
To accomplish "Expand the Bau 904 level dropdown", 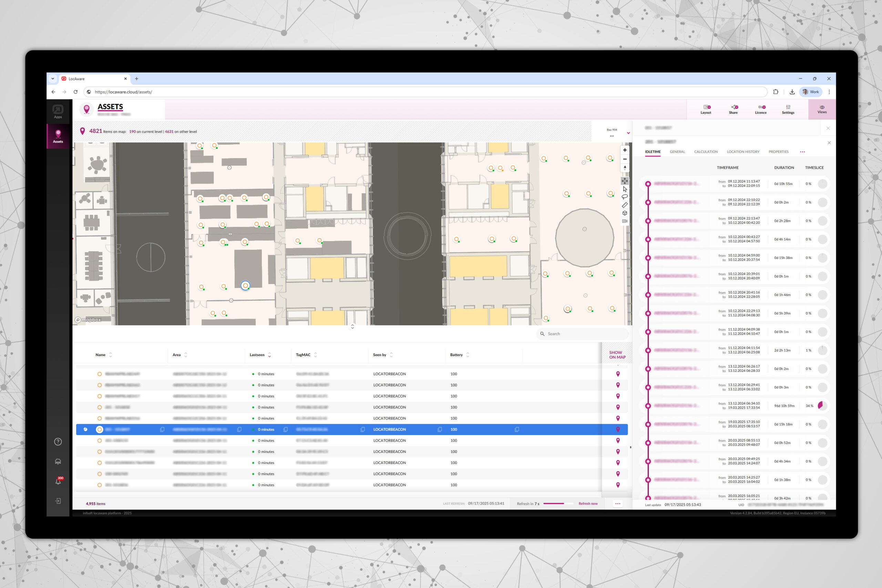I will tap(628, 133).
